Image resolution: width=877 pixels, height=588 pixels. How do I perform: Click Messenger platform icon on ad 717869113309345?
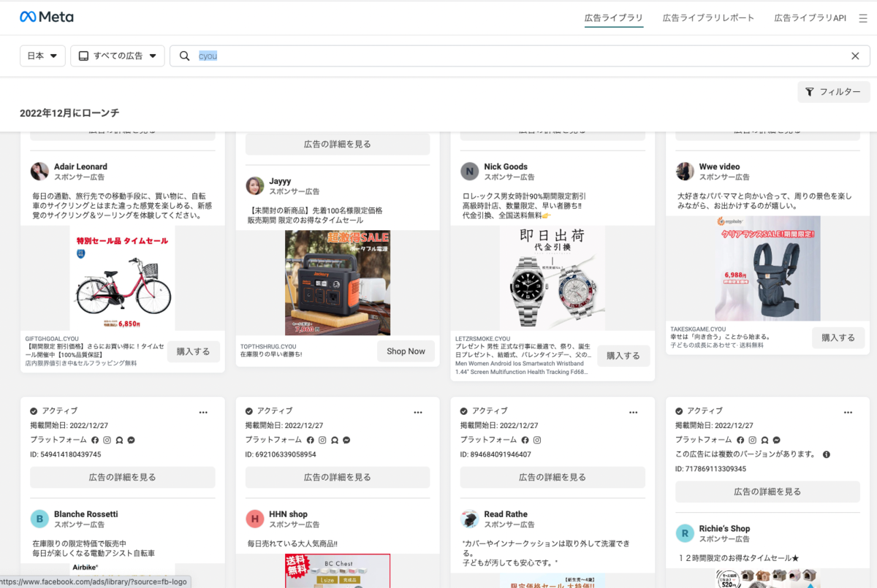pyautogui.click(x=775, y=440)
